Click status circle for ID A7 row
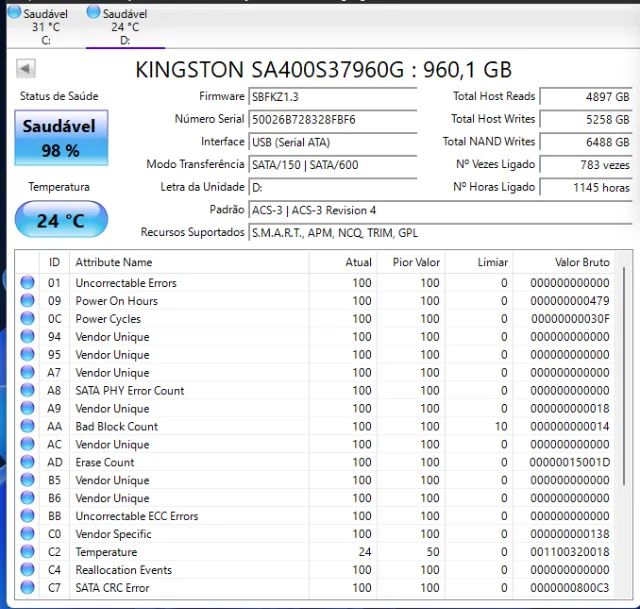 (27, 372)
